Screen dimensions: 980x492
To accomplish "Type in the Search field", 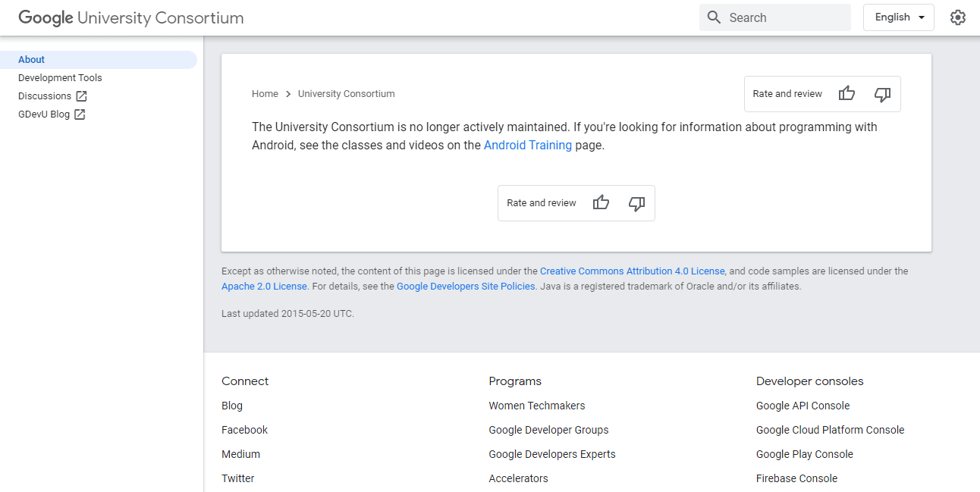I will 785,17.
